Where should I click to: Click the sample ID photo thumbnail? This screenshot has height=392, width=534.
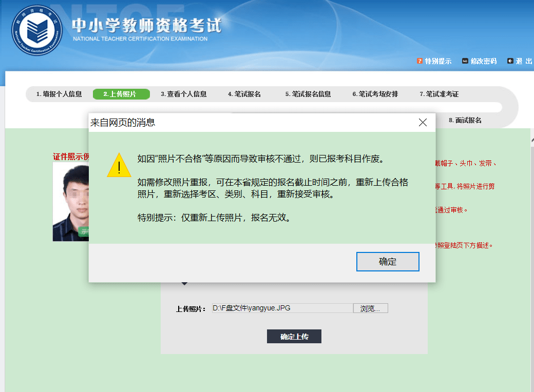point(71,202)
